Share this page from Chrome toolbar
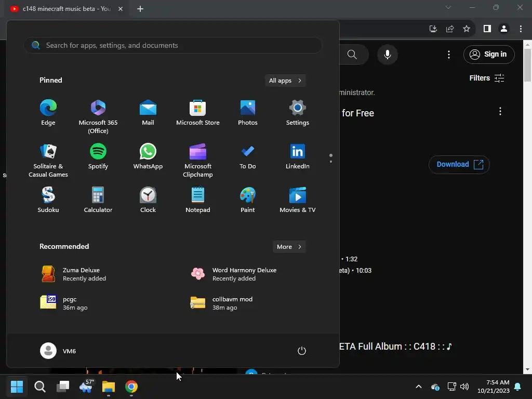Image resolution: width=532 pixels, height=399 pixels. coord(450,29)
